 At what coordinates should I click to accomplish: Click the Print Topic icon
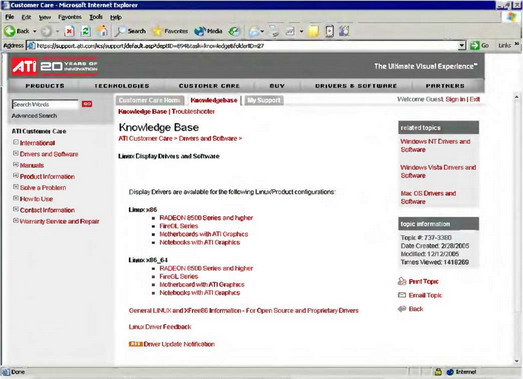click(x=402, y=281)
